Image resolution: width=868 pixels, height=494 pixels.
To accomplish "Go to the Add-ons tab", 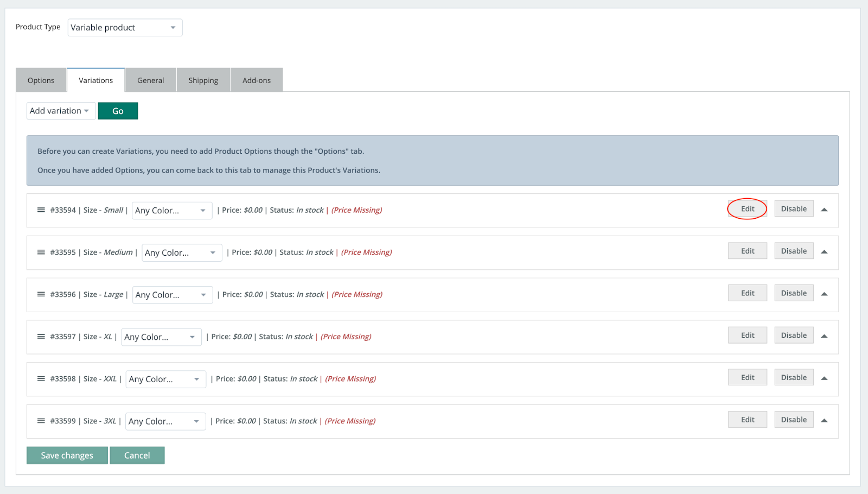I will click(256, 80).
